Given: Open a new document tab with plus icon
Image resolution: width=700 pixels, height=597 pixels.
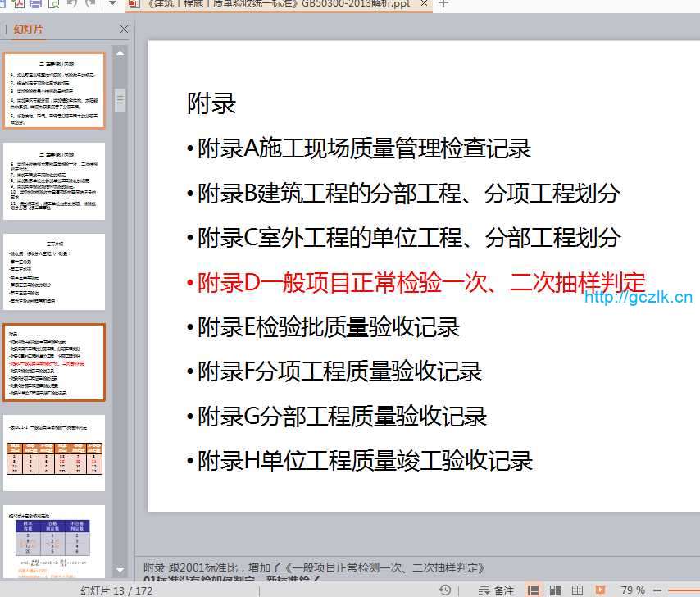Looking at the screenshot, I should point(443,4).
